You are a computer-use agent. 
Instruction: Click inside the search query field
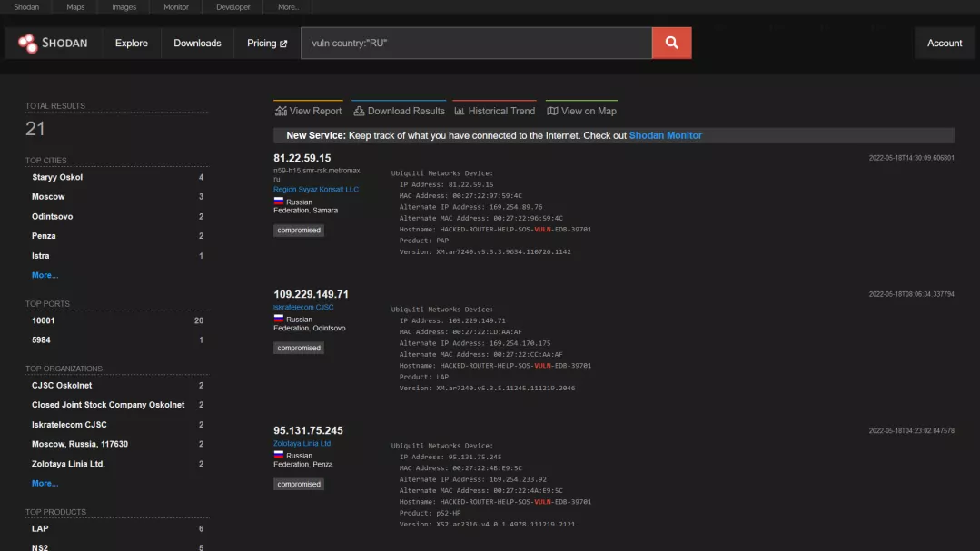(x=476, y=43)
